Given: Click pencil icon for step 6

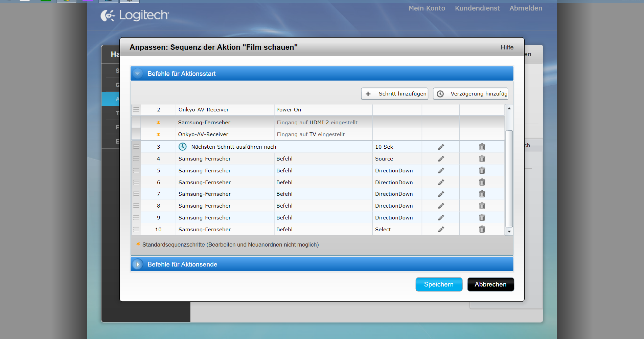Looking at the screenshot, I should 441,182.
